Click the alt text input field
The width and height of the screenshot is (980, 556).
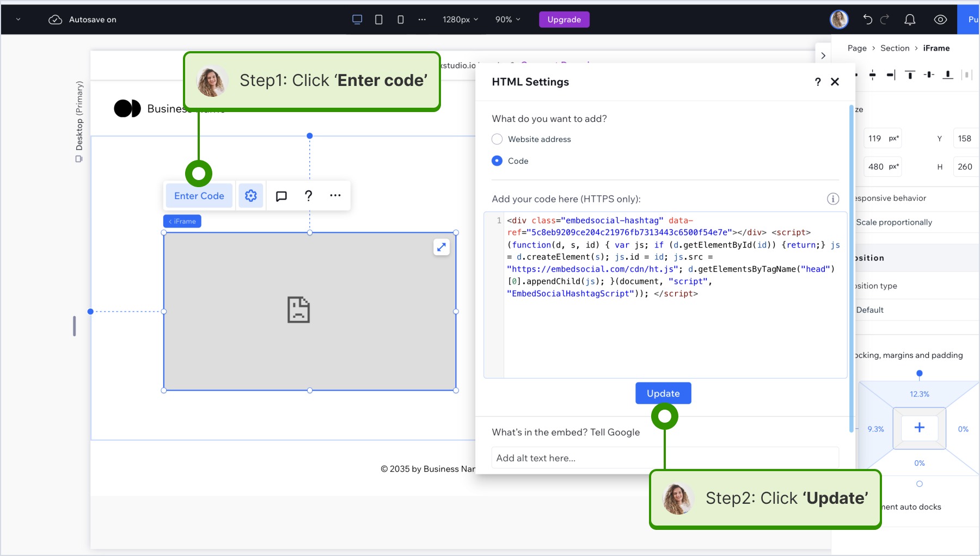pyautogui.click(x=664, y=458)
